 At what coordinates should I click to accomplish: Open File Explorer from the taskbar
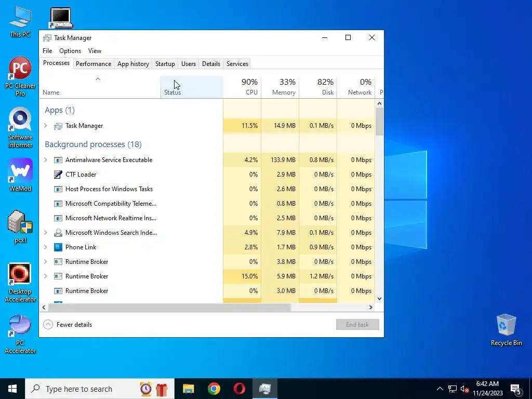(188, 389)
